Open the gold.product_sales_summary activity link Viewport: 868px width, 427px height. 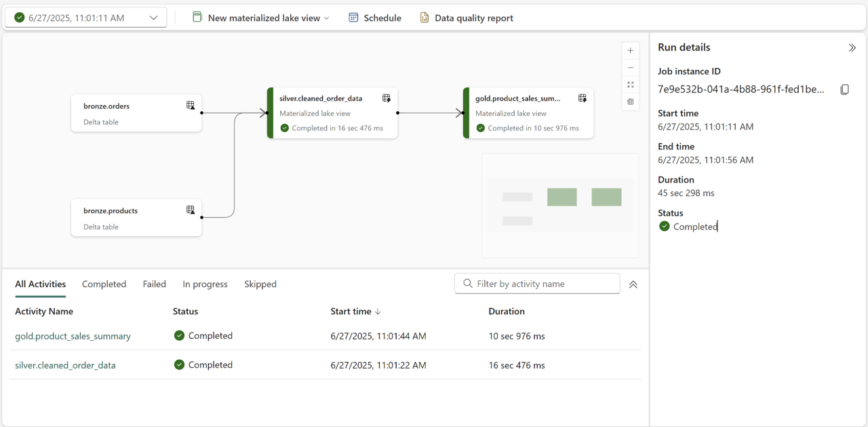(73, 336)
